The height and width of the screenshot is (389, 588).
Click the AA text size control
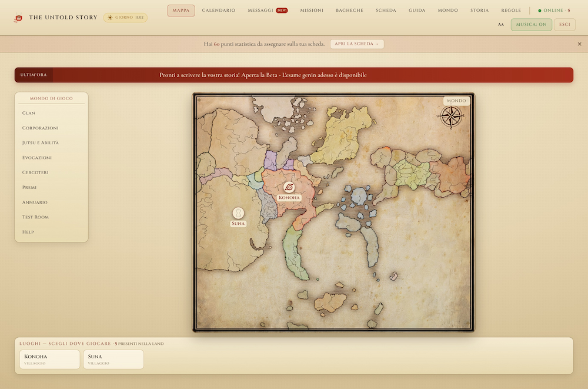pos(500,25)
